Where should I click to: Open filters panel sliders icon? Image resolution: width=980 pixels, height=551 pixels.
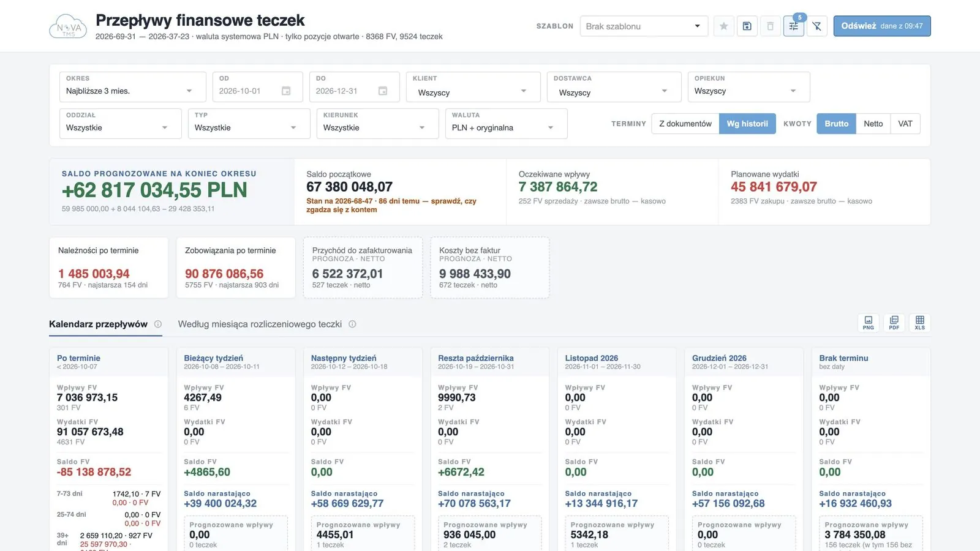coord(793,26)
